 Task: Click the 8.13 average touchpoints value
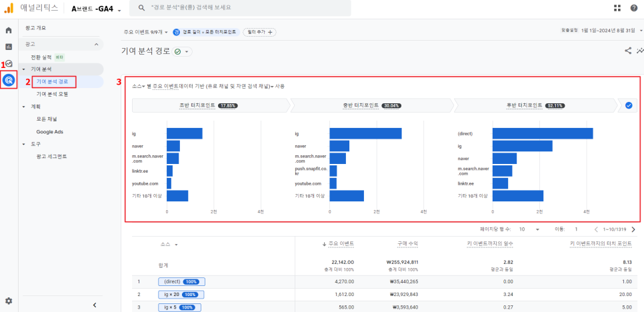(x=627, y=262)
